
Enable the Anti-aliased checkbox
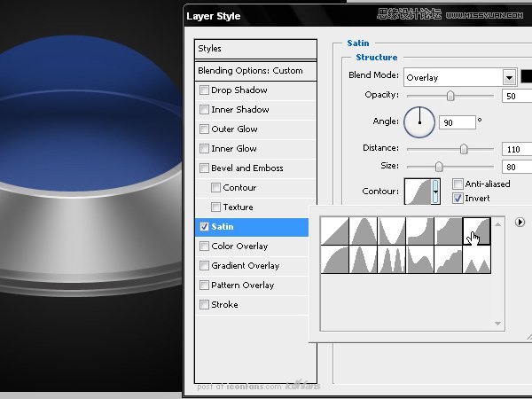(x=458, y=184)
